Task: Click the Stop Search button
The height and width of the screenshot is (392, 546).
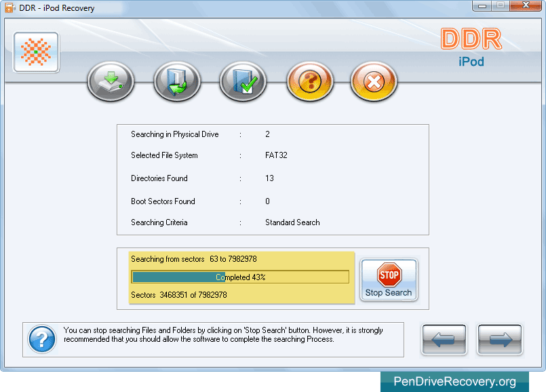Action: click(x=389, y=280)
